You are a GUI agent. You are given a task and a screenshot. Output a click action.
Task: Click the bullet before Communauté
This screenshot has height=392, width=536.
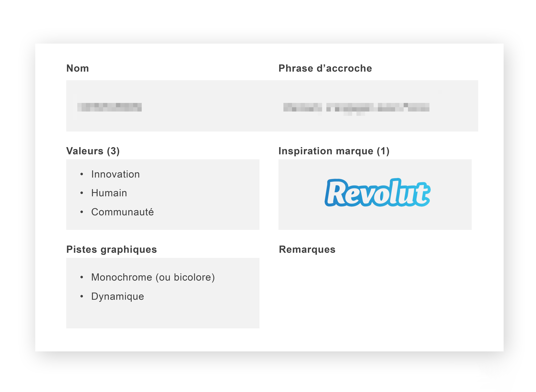82,212
